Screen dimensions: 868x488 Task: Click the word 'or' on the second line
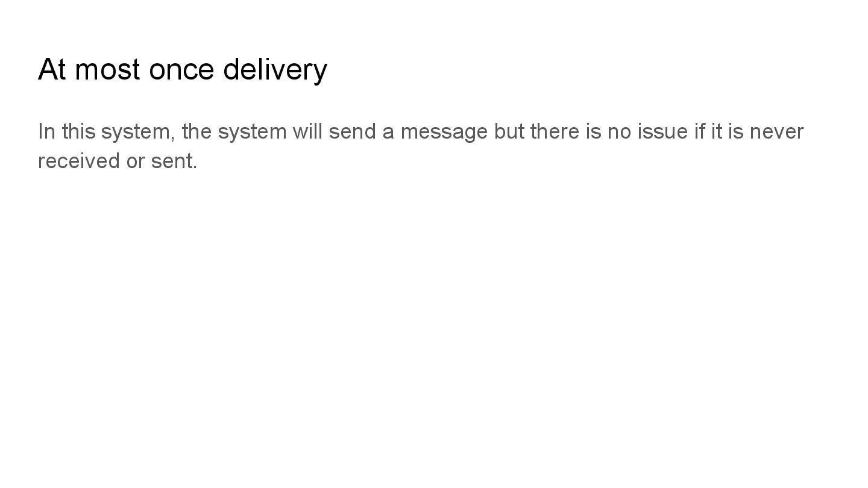coord(135,161)
